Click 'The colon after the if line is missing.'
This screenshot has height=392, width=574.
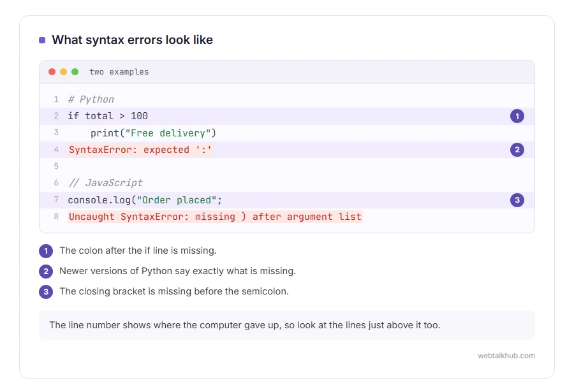(x=138, y=250)
